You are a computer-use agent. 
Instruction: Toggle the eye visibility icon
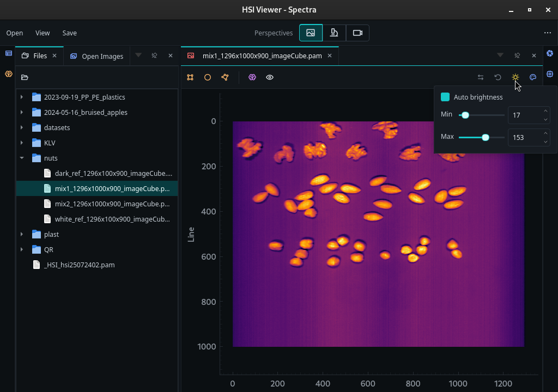tap(270, 77)
